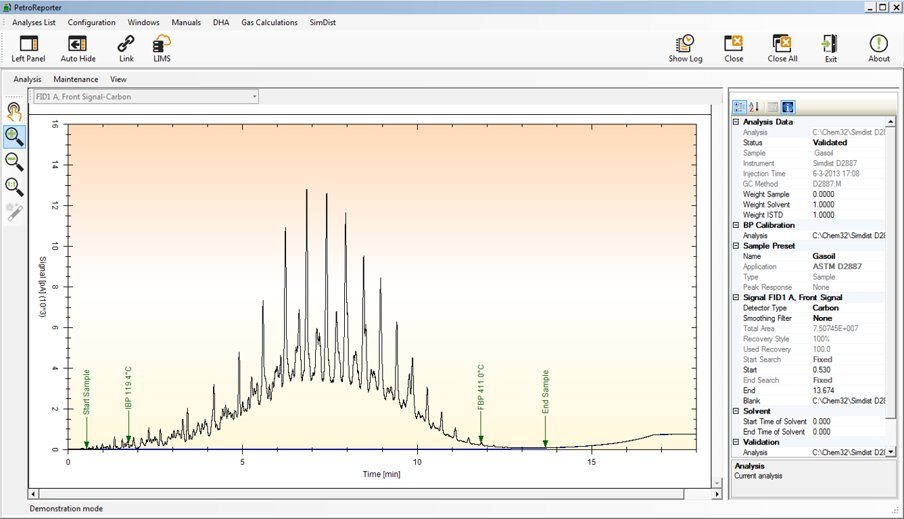This screenshot has height=519, width=904.
Task: Select the zoom out magnifier tool
Action: 14,162
